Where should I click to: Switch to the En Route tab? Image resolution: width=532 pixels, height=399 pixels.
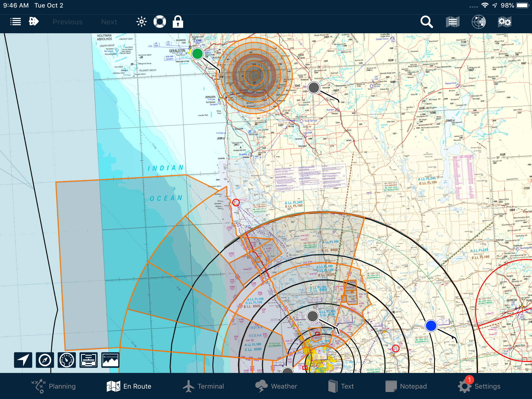pyautogui.click(x=129, y=386)
